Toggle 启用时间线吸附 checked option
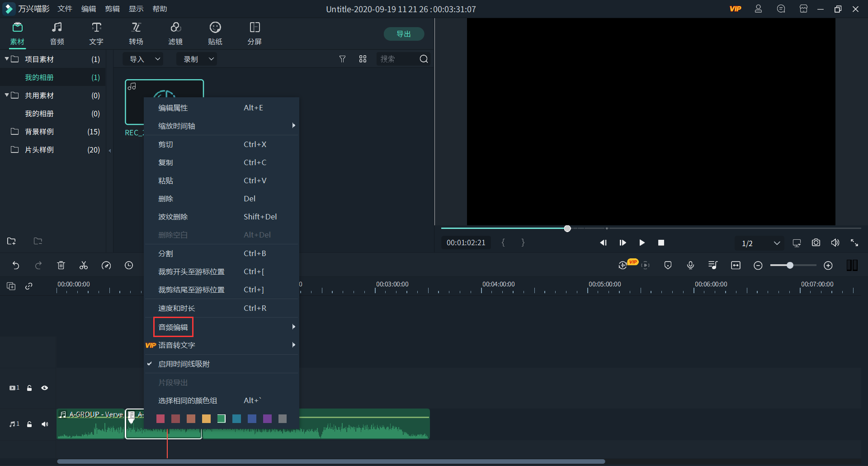The height and width of the screenshot is (466, 868). (184, 364)
